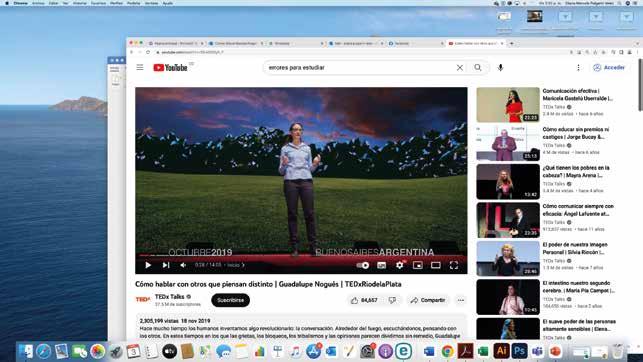Reload the page in Chrome
This screenshot has width=643, height=362.
coord(148,52)
